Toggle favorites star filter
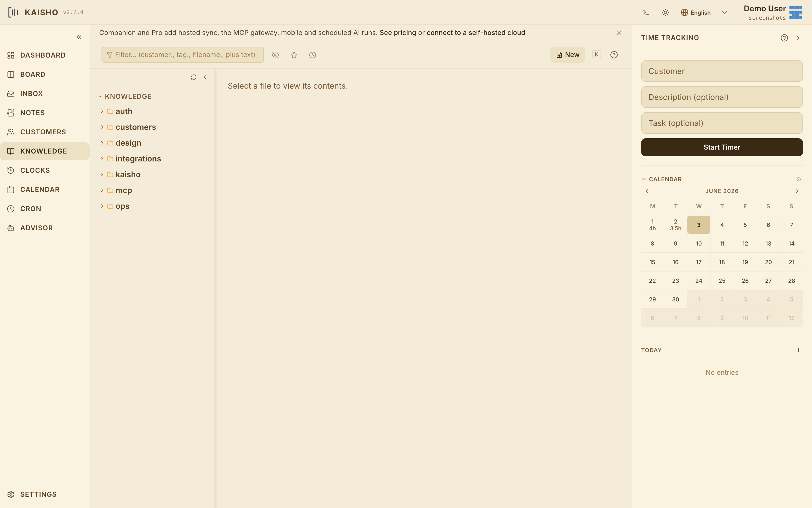812x508 pixels. pyautogui.click(x=294, y=55)
